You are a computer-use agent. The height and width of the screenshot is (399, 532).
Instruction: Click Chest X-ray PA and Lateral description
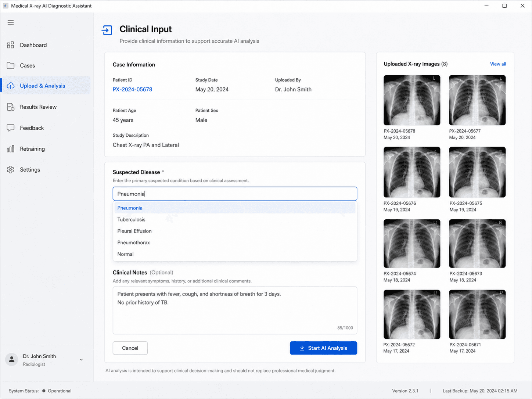[146, 145]
